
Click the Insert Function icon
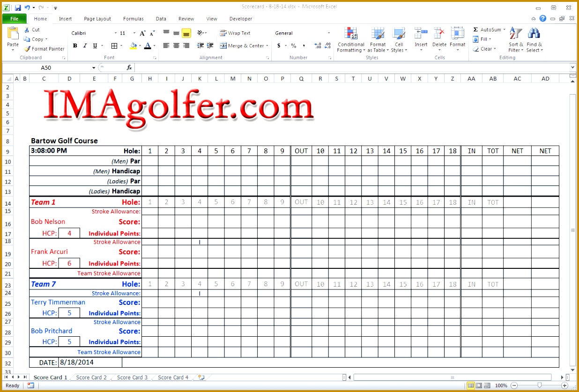pos(129,67)
